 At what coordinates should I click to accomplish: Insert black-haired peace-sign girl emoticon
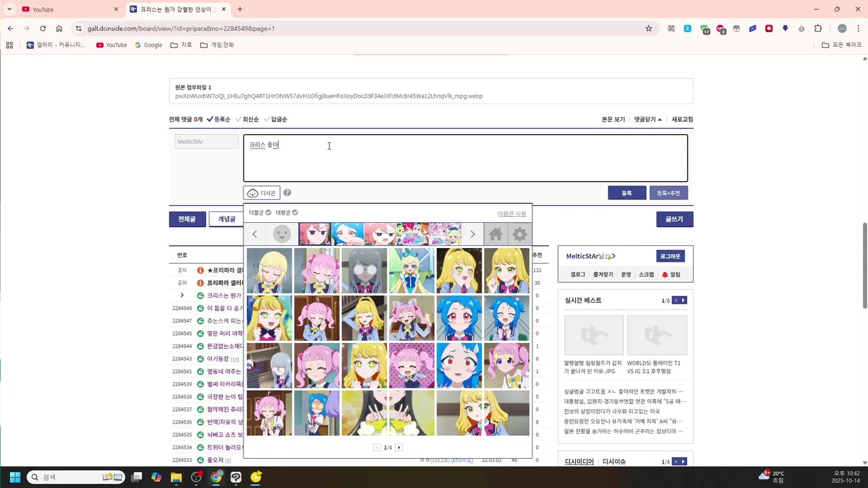click(388, 413)
